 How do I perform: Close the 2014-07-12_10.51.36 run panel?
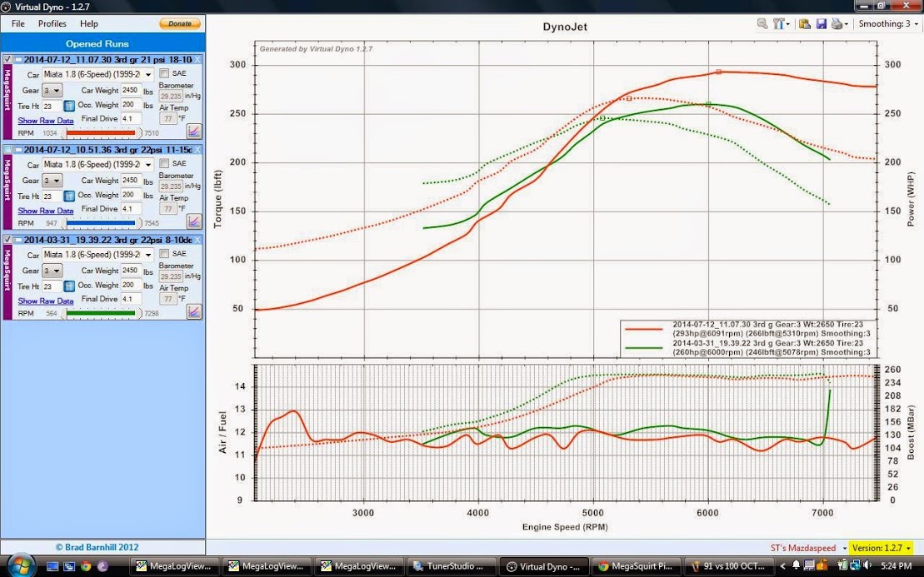197,150
